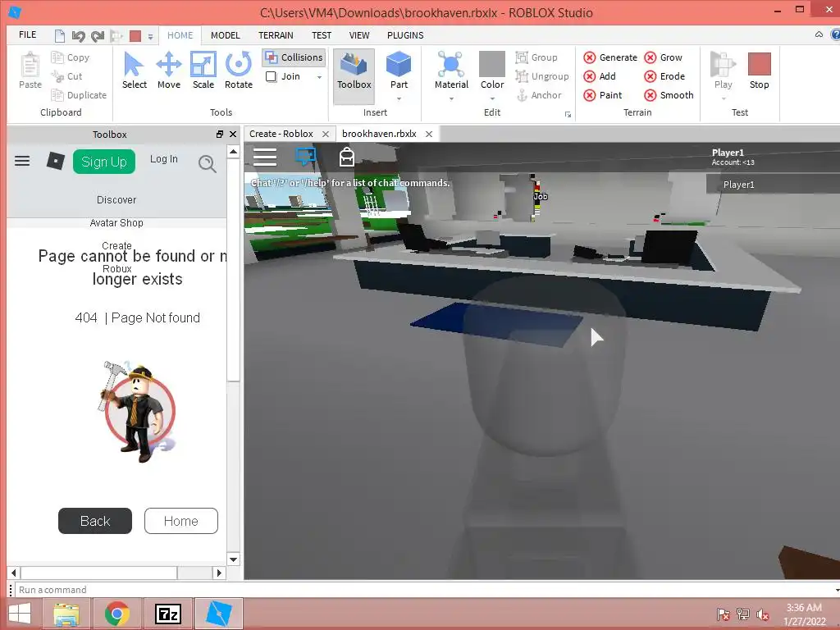
Task: Toggle the Collisions option
Action: tap(294, 57)
